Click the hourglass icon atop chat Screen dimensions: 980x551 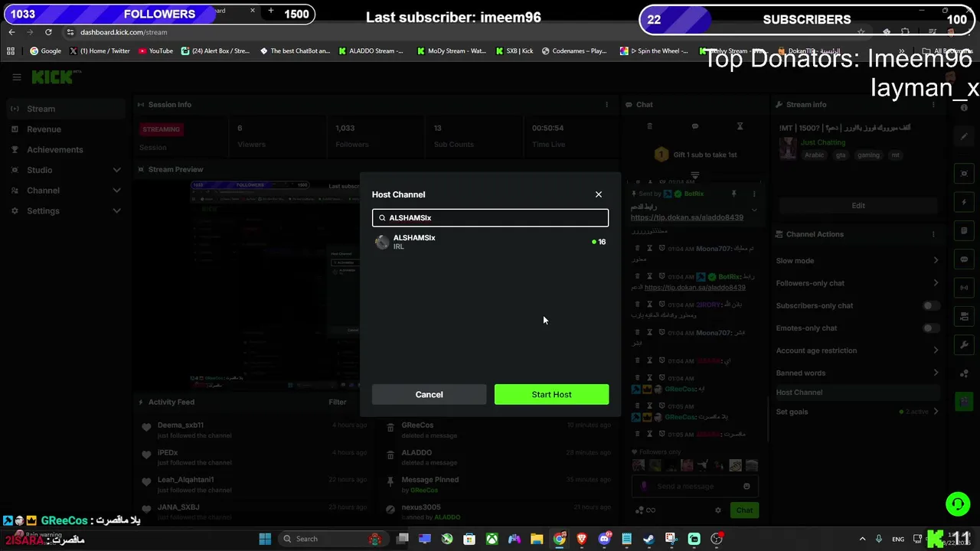coord(740,126)
